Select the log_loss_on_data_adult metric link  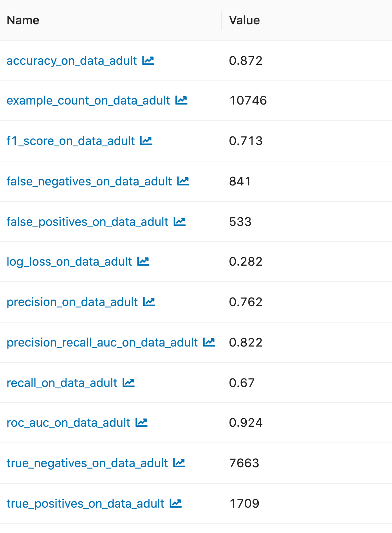69,262
